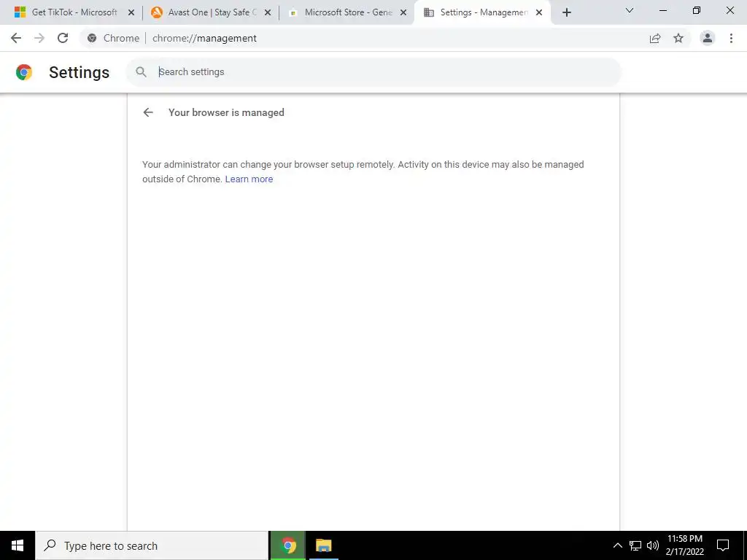Click the Chrome logo beside Settings

[24, 72]
